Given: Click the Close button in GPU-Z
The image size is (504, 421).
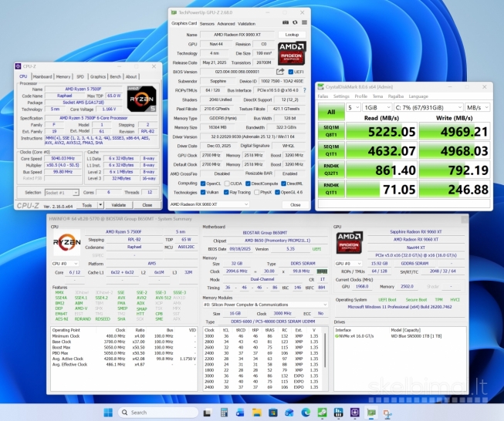Looking at the screenshot, I should point(296,204).
